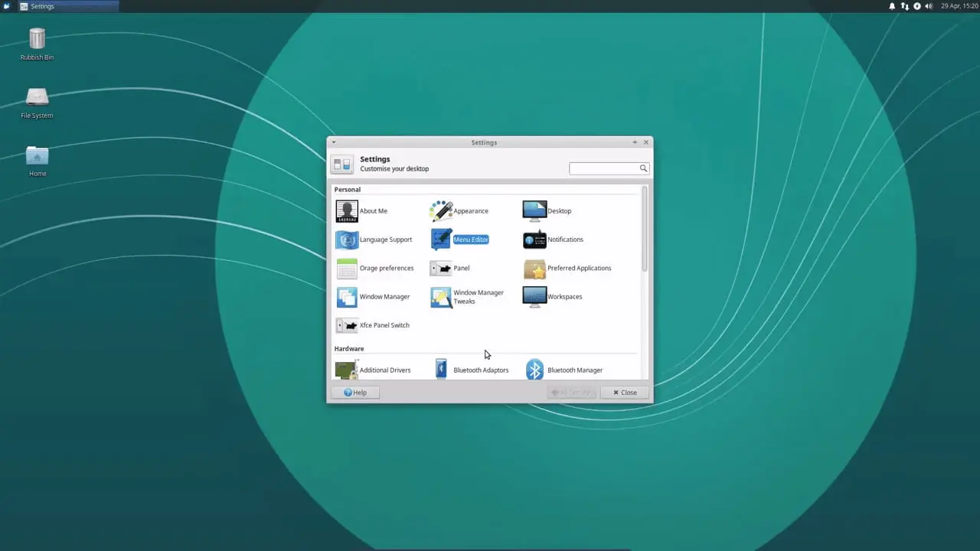
Task: Open Bluetooth Manager
Action: pyautogui.click(x=564, y=370)
